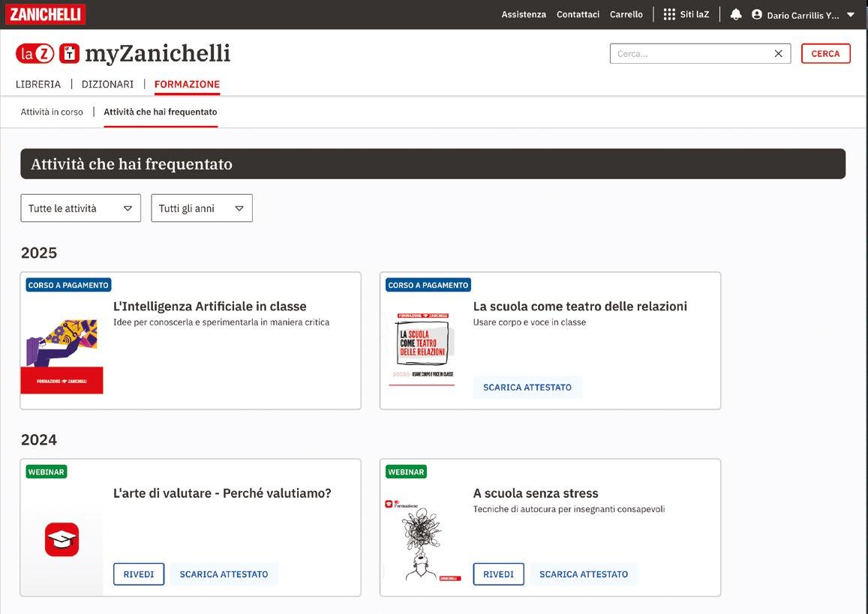The height and width of the screenshot is (614, 868).
Task: Open A scuola senza stress illustration thumbnail
Action: (422, 541)
